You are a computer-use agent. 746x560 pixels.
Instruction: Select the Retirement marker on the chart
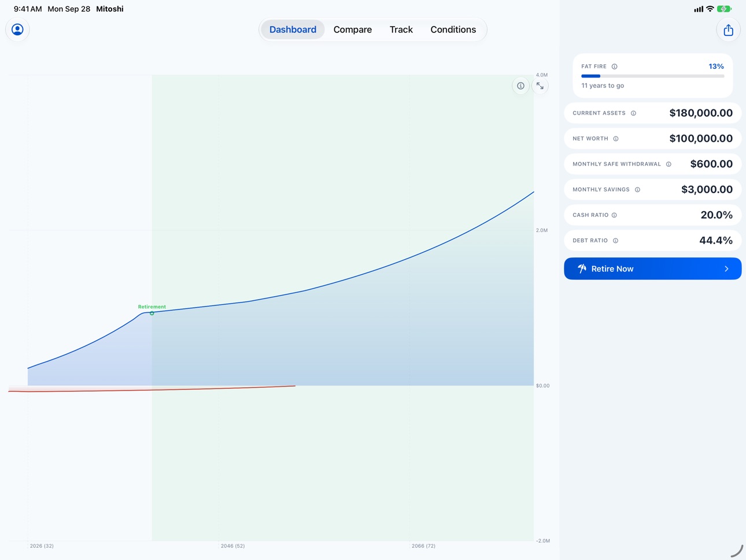tap(152, 313)
